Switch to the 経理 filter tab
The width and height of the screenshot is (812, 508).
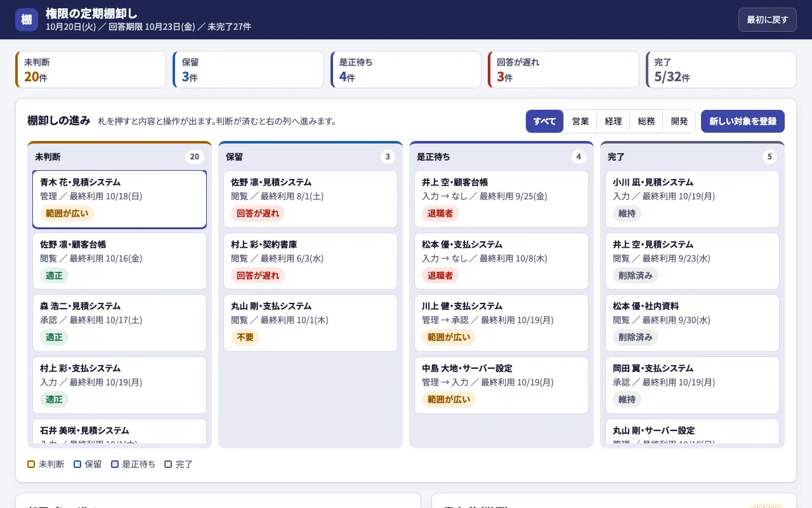pyautogui.click(x=613, y=121)
